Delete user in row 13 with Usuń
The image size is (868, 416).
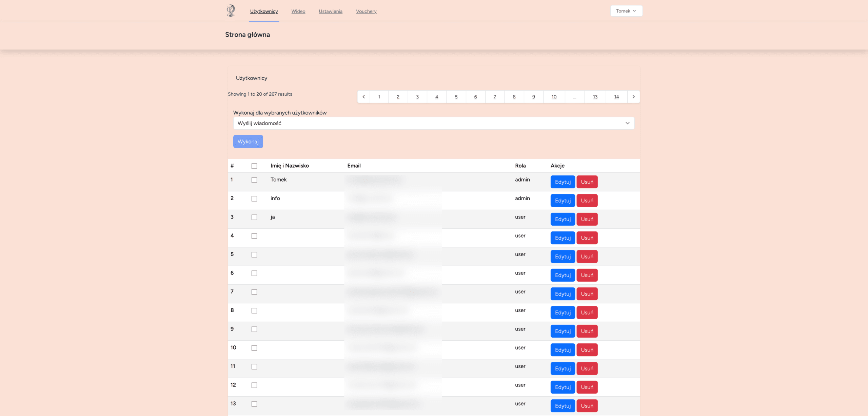point(587,406)
